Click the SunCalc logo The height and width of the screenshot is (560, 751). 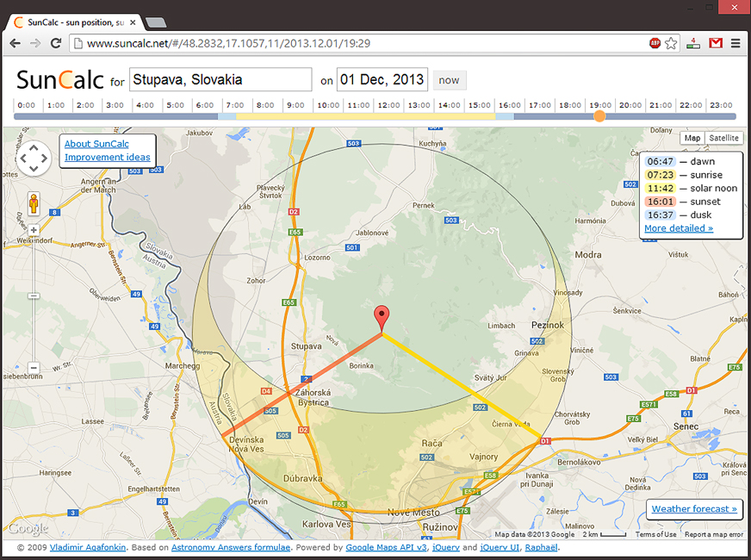(60, 79)
